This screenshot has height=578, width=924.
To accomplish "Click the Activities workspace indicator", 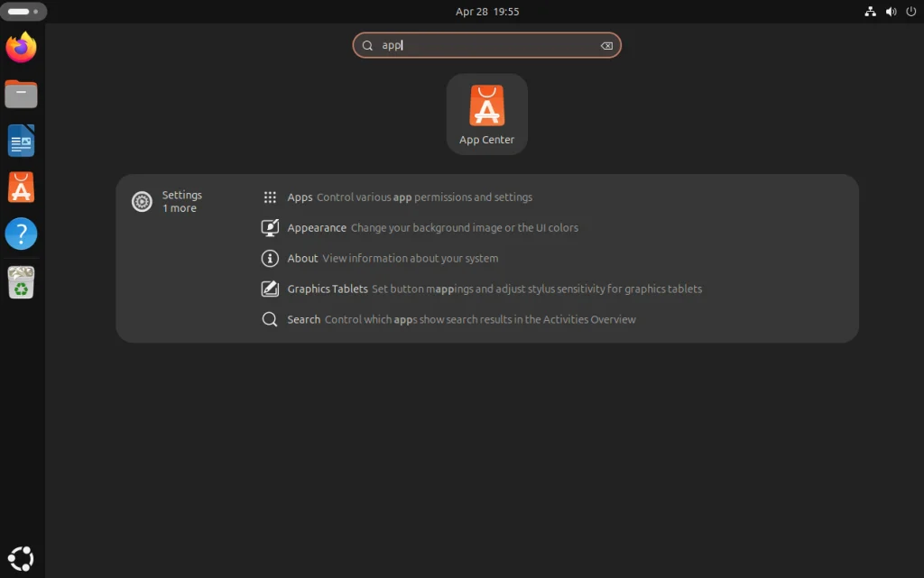I will (23, 11).
